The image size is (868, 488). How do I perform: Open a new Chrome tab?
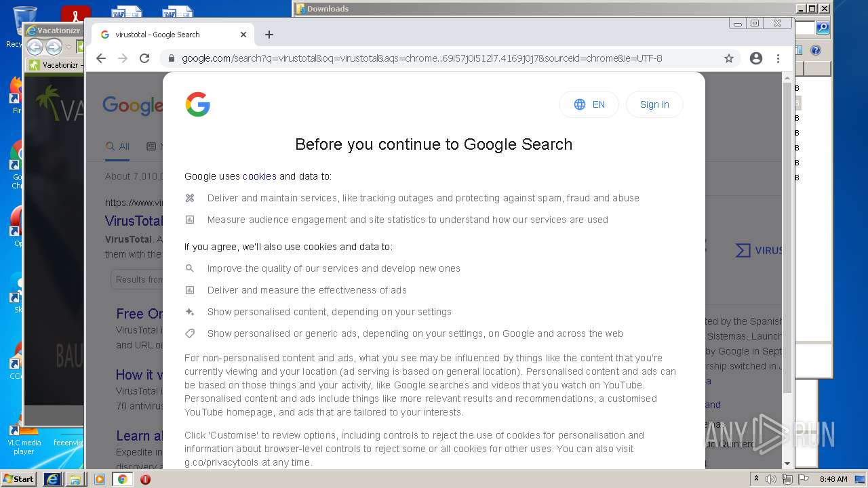pos(269,35)
